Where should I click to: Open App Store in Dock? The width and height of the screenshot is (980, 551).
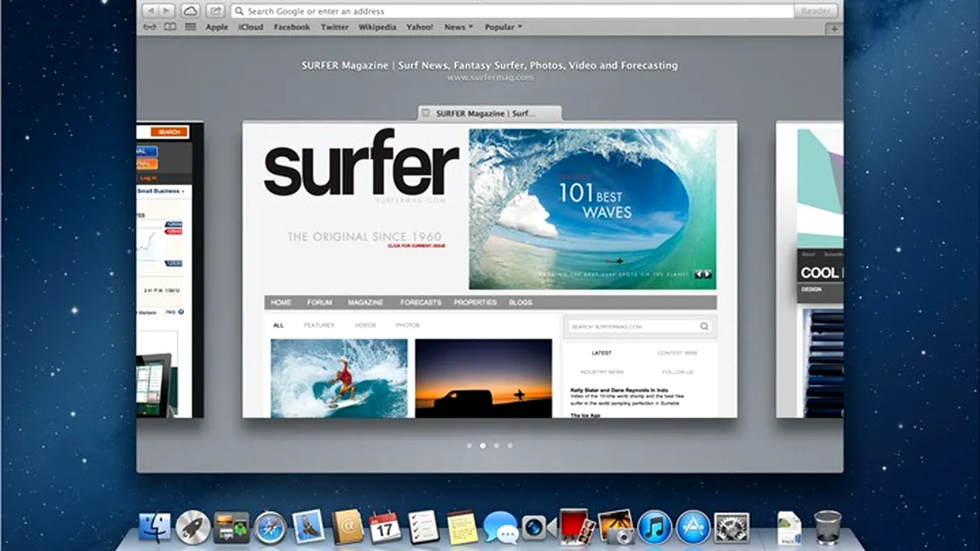(693, 527)
